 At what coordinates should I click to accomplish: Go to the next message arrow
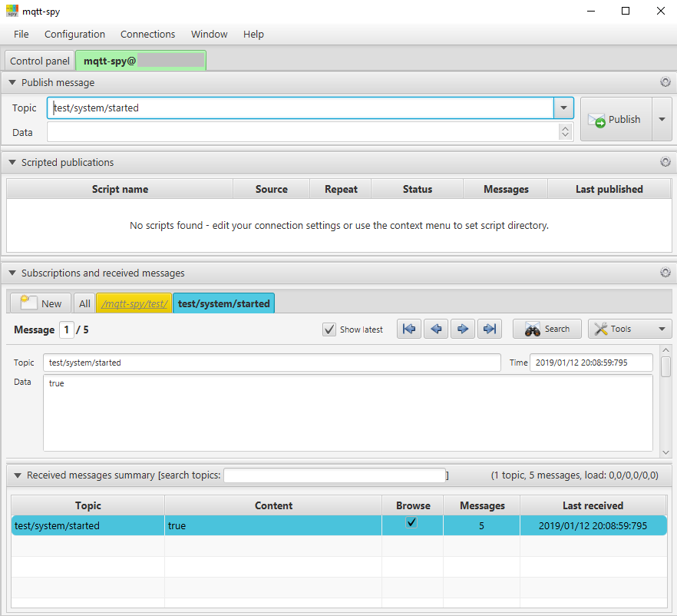tap(463, 330)
